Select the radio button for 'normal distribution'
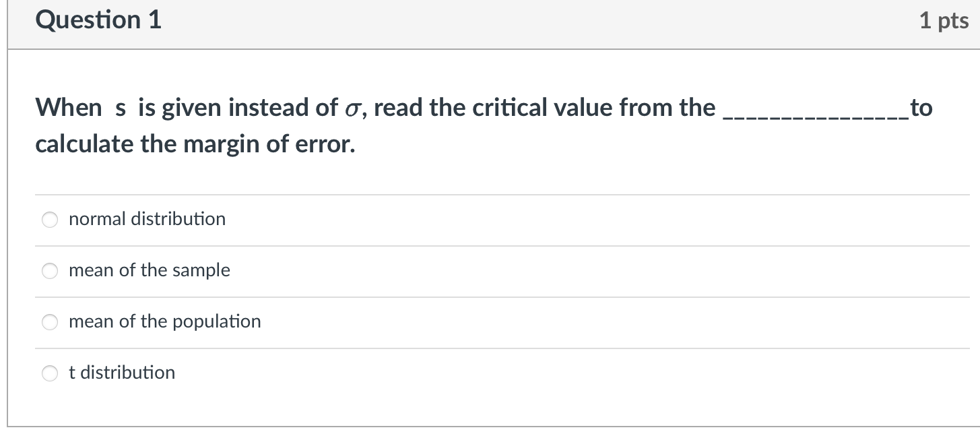This screenshot has width=980, height=434. [x=49, y=218]
